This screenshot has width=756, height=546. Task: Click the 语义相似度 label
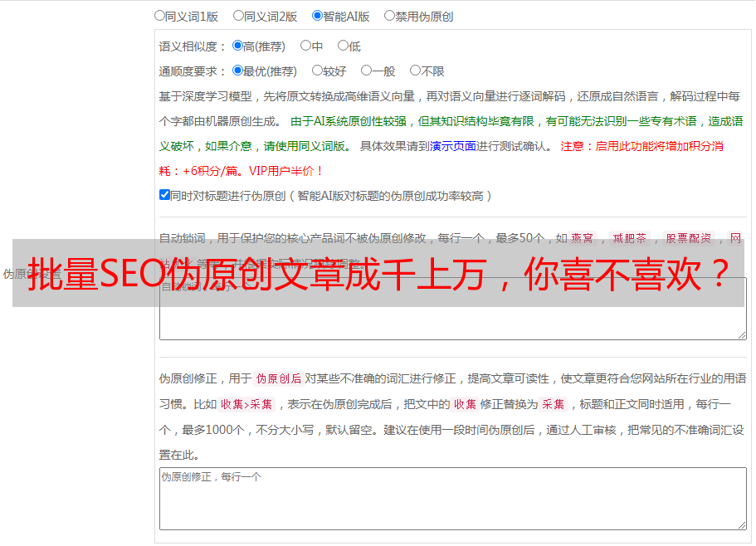192,46
